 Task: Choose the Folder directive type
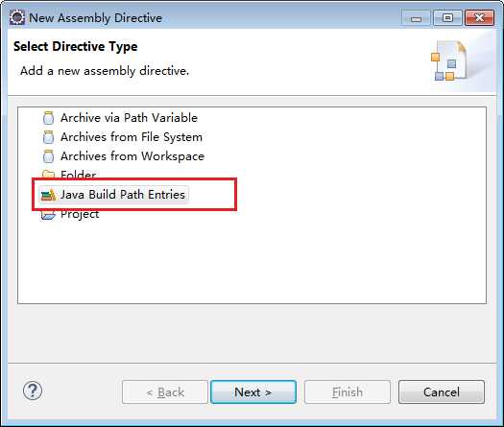point(78,175)
